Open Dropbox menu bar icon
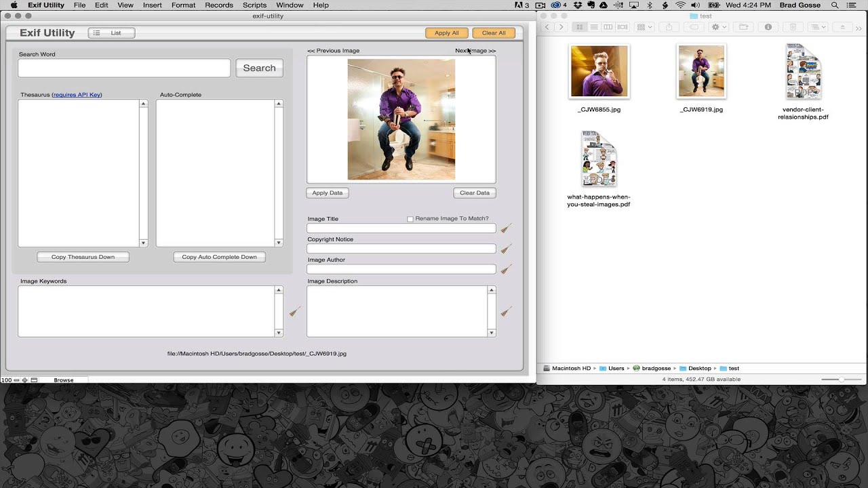 578,5
